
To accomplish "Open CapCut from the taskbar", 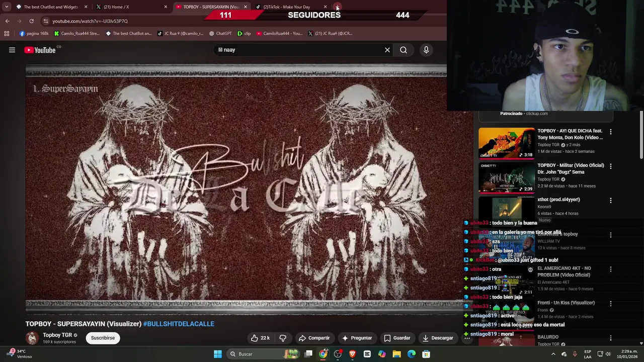I will click(x=367, y=354).
